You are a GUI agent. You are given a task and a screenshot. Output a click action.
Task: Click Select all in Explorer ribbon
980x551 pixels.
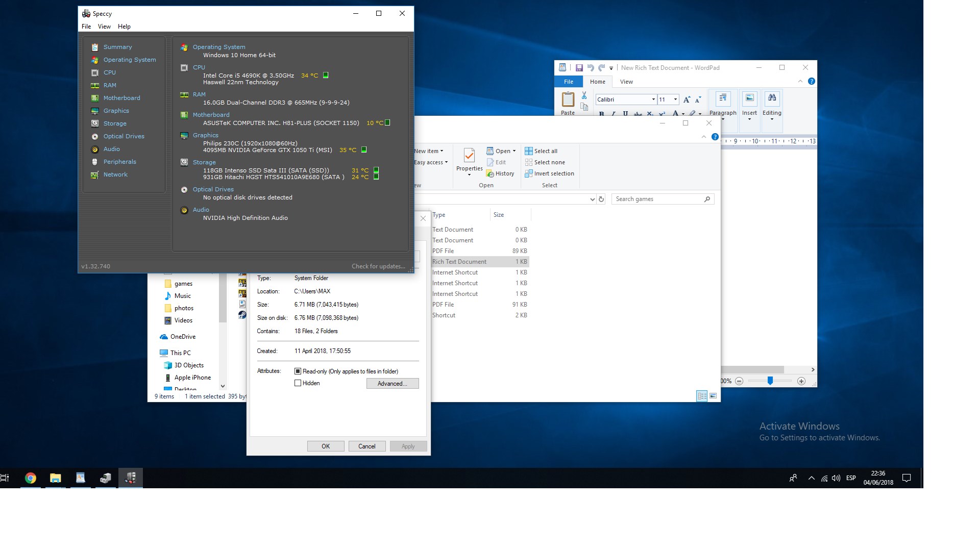pyautogui.click(x=541, y=151)
